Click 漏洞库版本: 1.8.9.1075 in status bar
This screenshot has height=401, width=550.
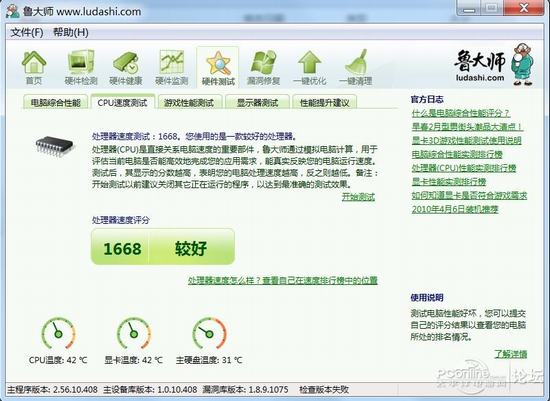[246, 389]
